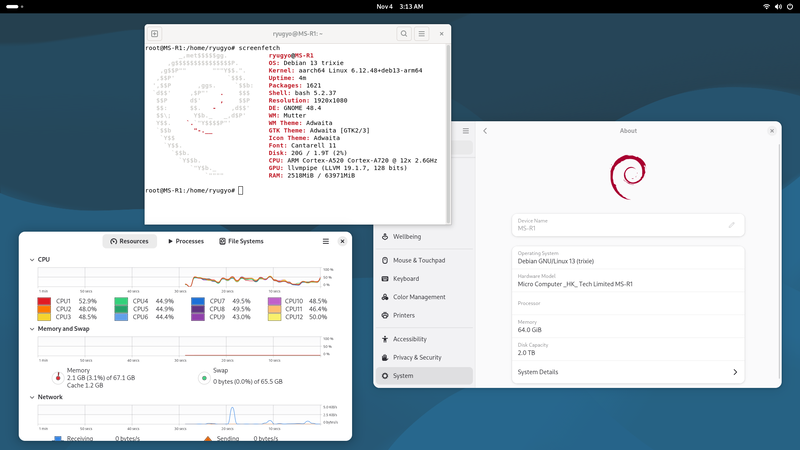Switch to the File Systems tab
The height and width of the screenshot is (450, 800).
tap(241, 241)
